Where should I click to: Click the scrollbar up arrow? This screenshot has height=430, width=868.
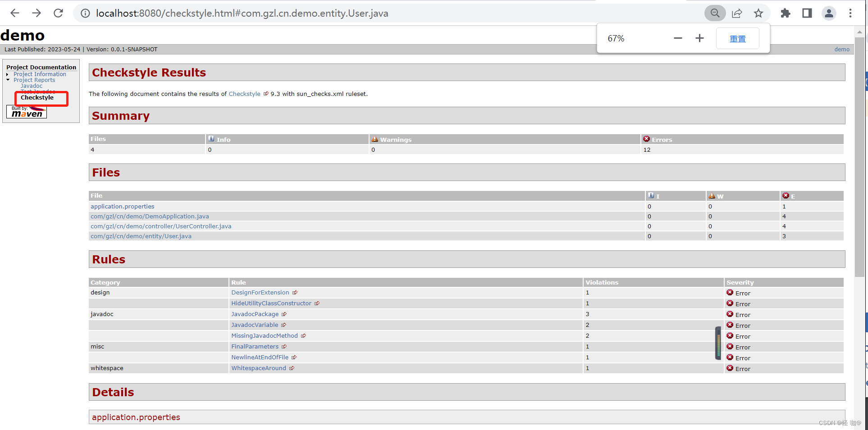(x=859, y=32)
